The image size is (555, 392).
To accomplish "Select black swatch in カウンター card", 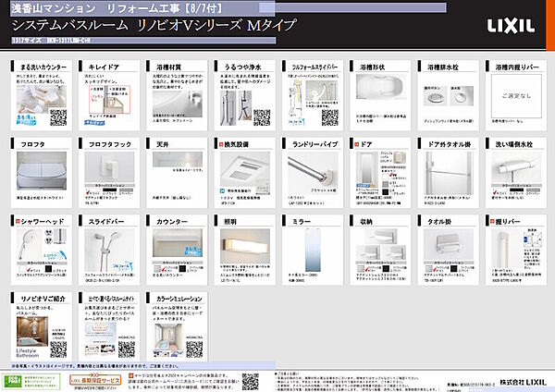I will point(182,269).
